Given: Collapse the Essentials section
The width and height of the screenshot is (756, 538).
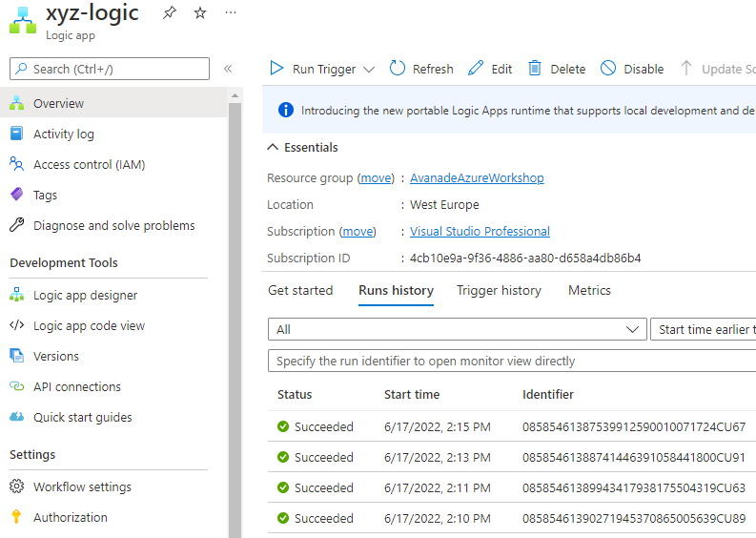Looking at the screenshot, I should click(274, 148).
